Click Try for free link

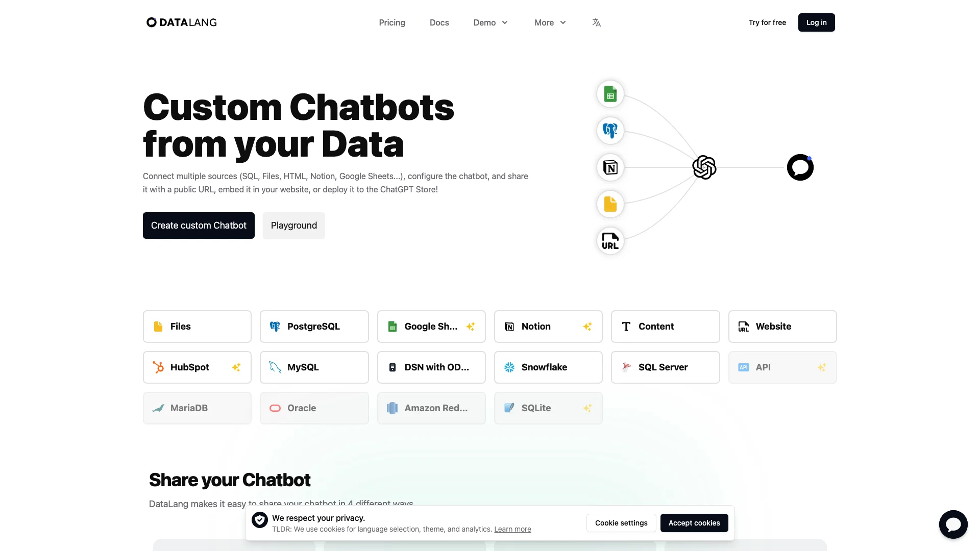(767, 22)
